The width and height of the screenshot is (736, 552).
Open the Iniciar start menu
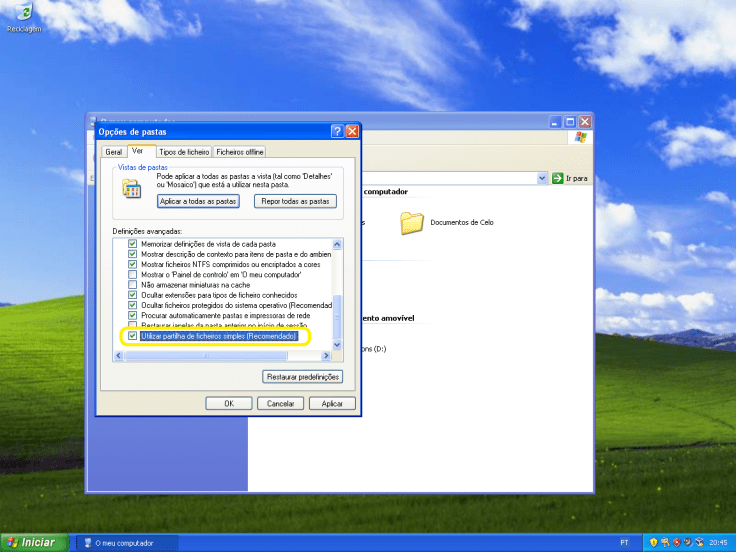click(35, 542)
